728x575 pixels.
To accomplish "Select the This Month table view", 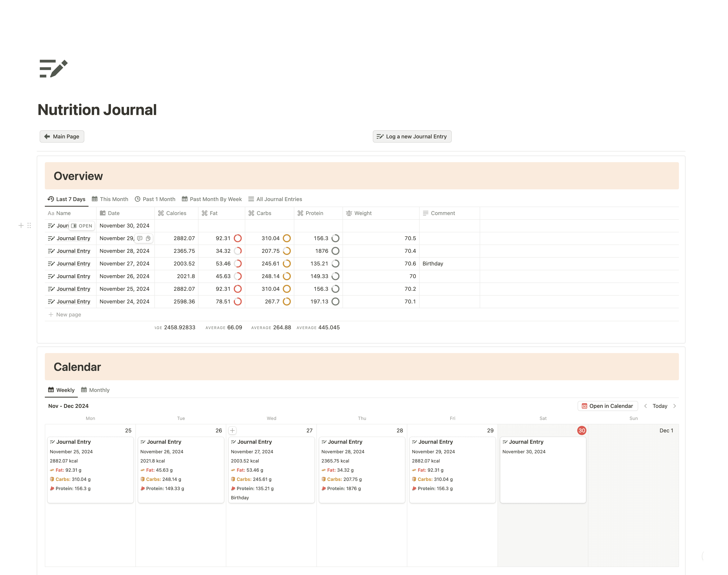I will click(x=110, y=199).
